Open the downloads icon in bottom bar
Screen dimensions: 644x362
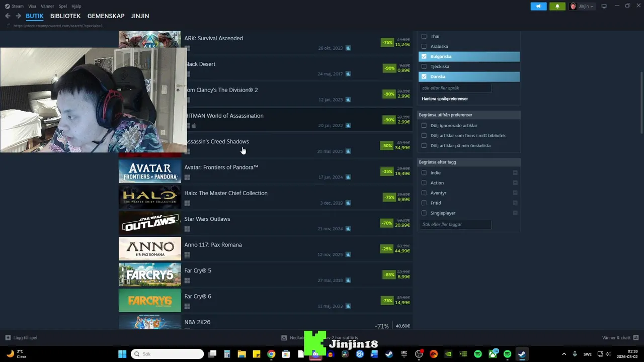click(x=284, y=338)
